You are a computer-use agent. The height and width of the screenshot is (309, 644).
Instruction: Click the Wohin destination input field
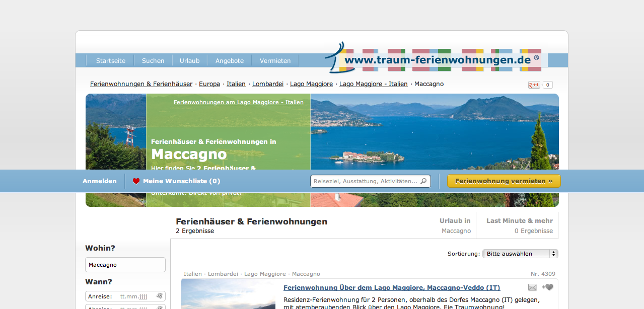click(125, 265)
